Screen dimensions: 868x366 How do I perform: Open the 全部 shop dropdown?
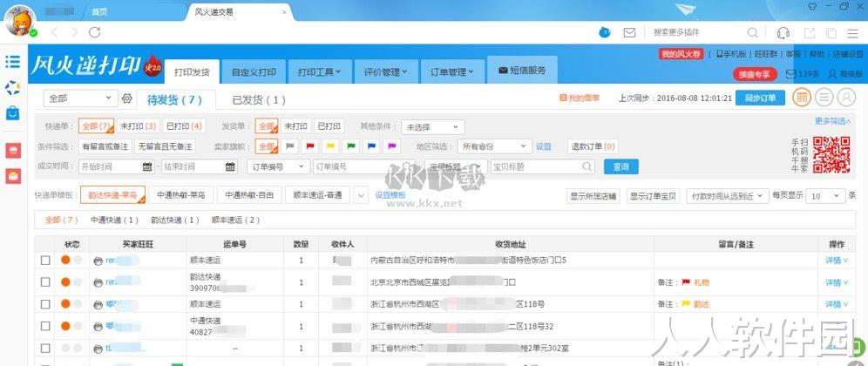point(80,98)
